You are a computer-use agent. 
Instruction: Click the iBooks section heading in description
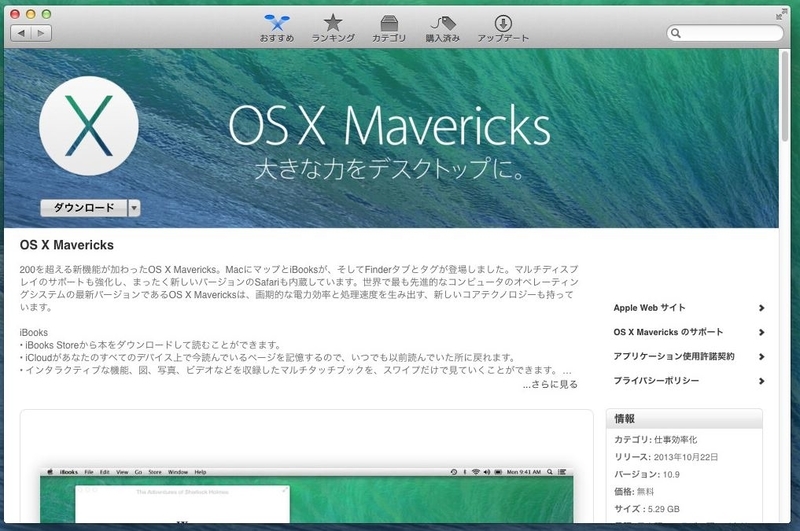[x=34, y=333]
